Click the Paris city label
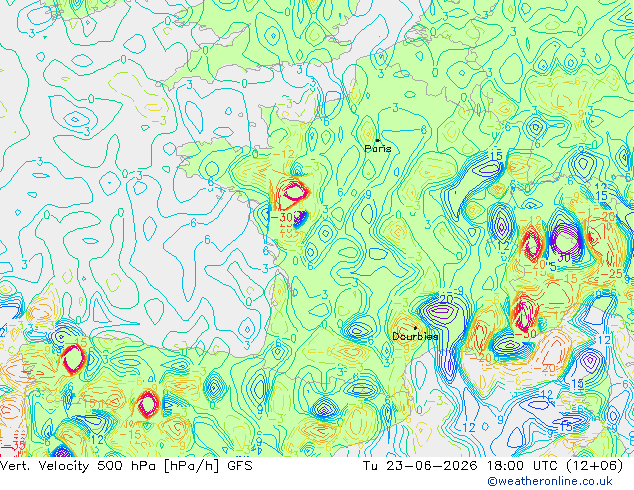Screen dimensions: 634x490 378,148
